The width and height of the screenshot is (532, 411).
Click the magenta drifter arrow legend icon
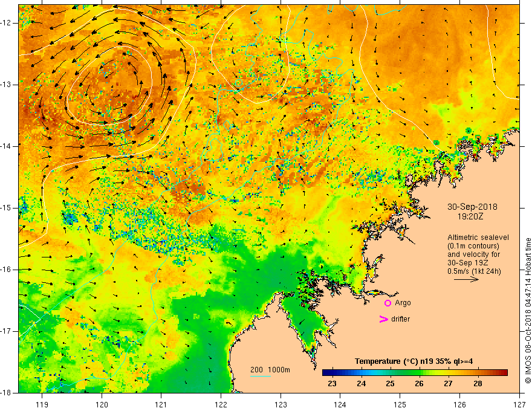coord(383,319)
